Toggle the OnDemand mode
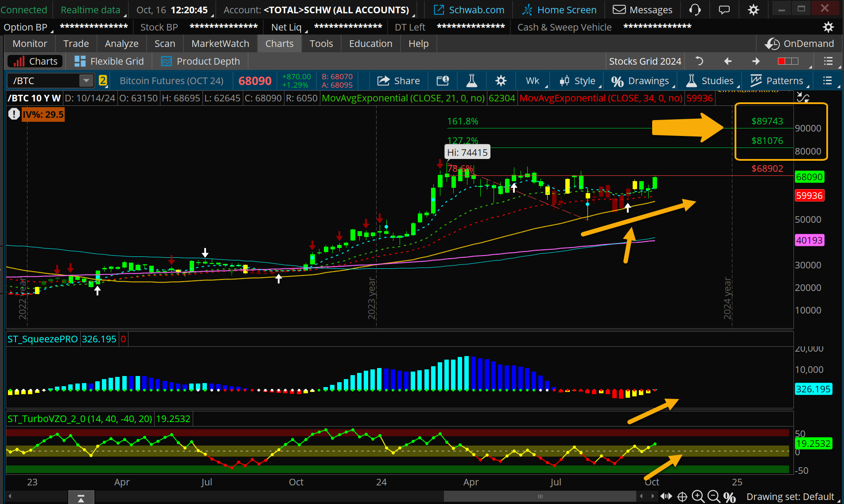Viewport: 844px width, 504px height. pyautogui.click(x=799, y=43)
